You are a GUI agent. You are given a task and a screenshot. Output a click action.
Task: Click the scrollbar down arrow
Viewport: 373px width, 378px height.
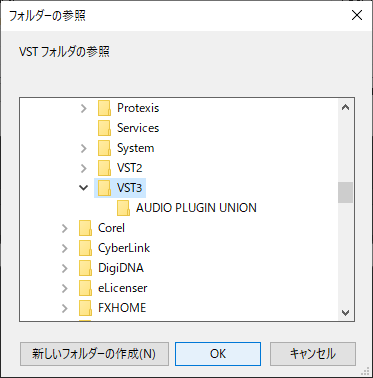pyautogui.click(x=345, y=313)
